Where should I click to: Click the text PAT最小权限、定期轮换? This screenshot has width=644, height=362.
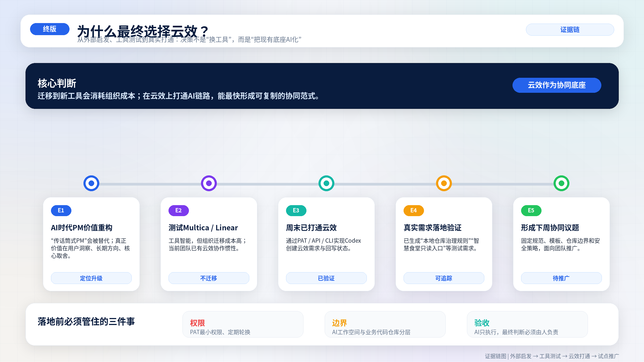220,332
